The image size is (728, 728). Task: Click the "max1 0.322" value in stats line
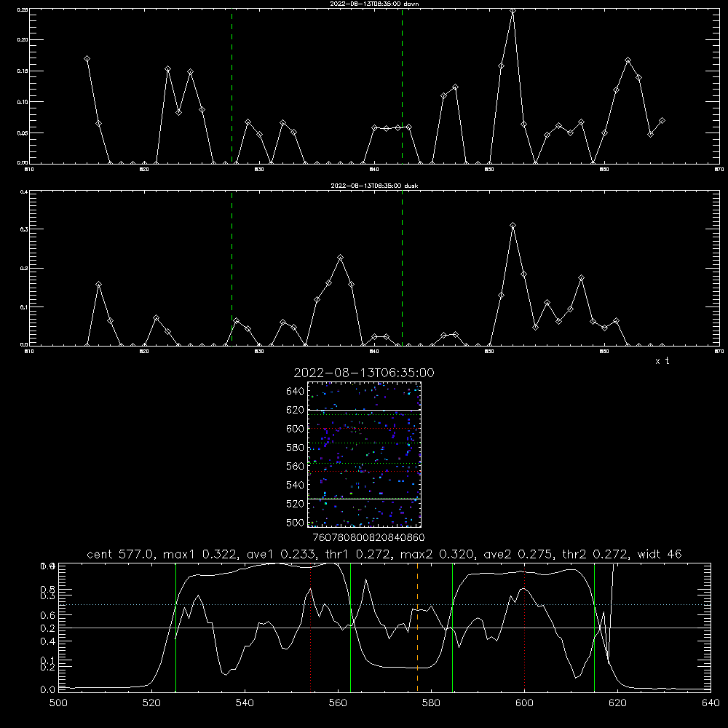tap(200, 554)
